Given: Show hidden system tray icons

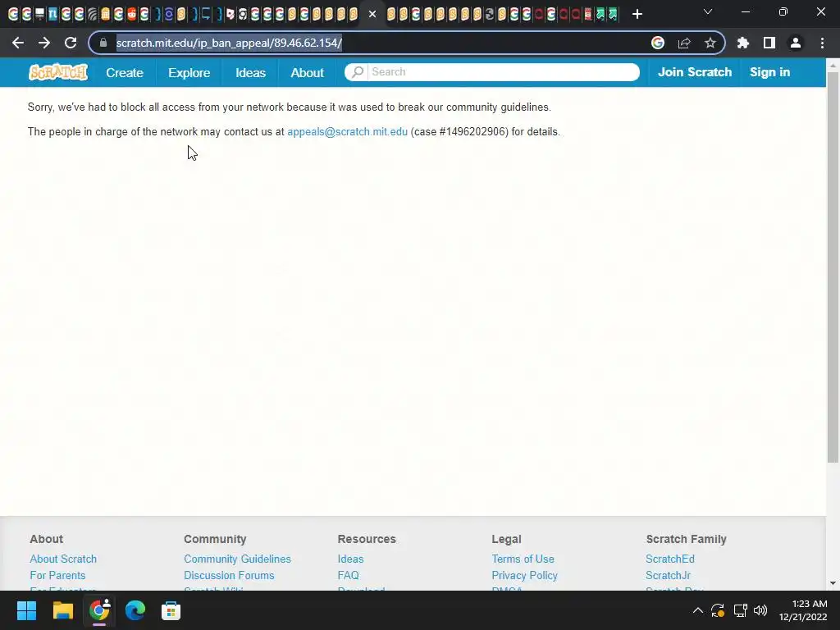Looking at the screenshot, I should [x=697, y=610].
